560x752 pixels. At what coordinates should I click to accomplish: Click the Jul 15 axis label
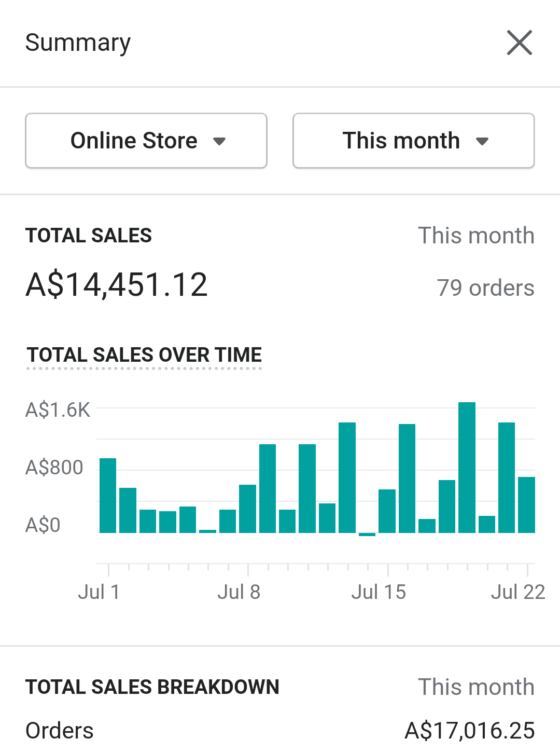[379, 591]
